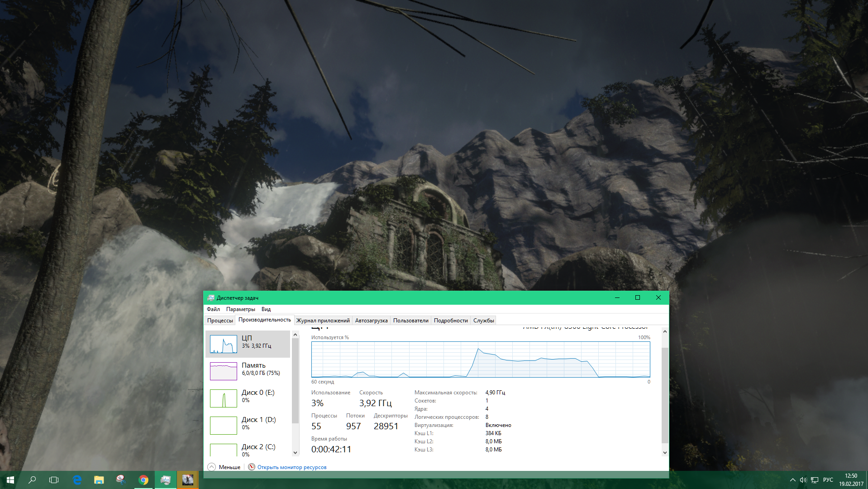Click the sidebar list scrollbar thumb
Screen dimensions: 868x489
(x=296, y=381)
